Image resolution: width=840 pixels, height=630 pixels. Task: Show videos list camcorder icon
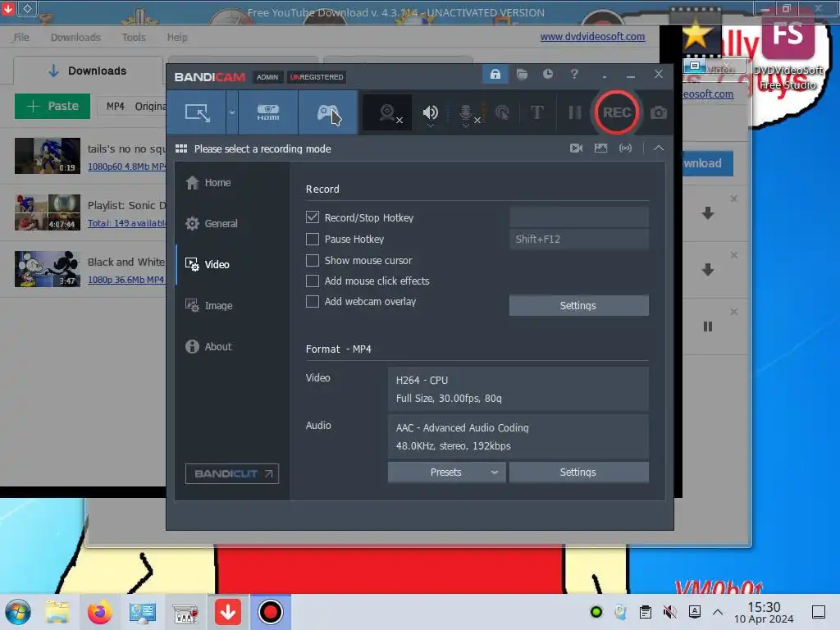click(576, 148)
